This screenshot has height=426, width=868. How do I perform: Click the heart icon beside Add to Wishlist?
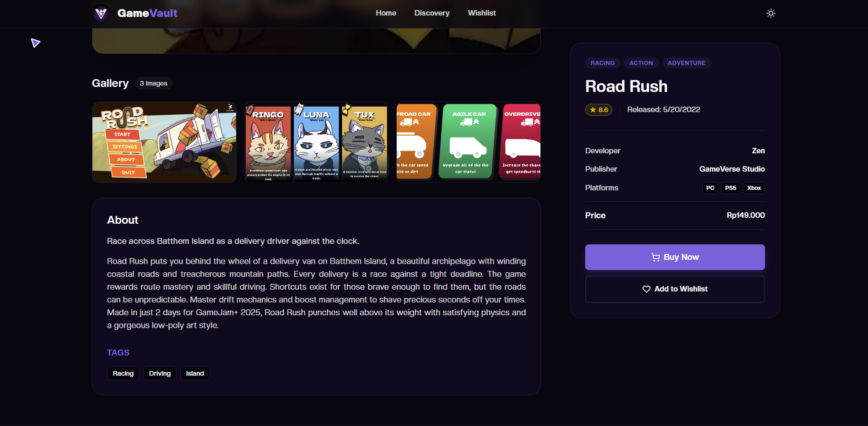[x=647, y=289]
